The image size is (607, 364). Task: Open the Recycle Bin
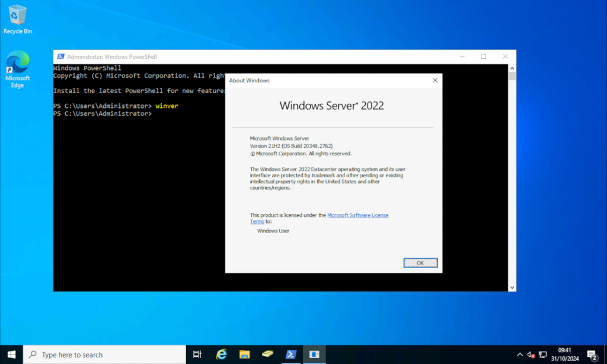[x=17, y=15]
